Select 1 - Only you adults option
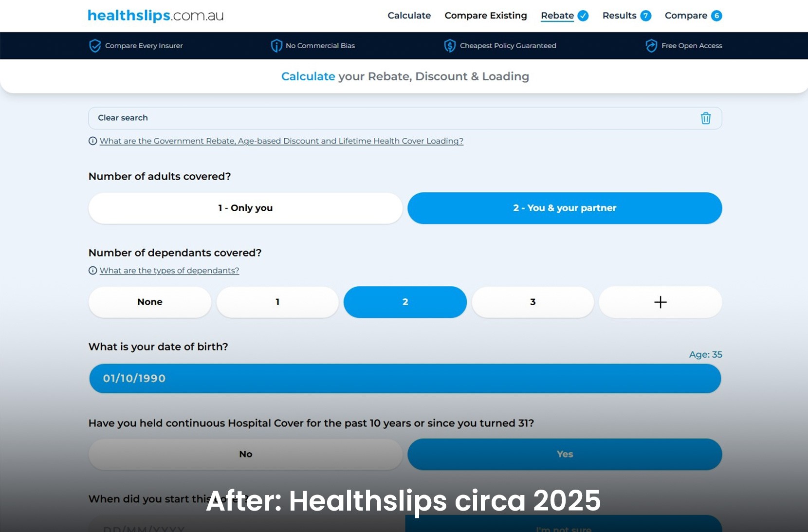 click(245, 208)
